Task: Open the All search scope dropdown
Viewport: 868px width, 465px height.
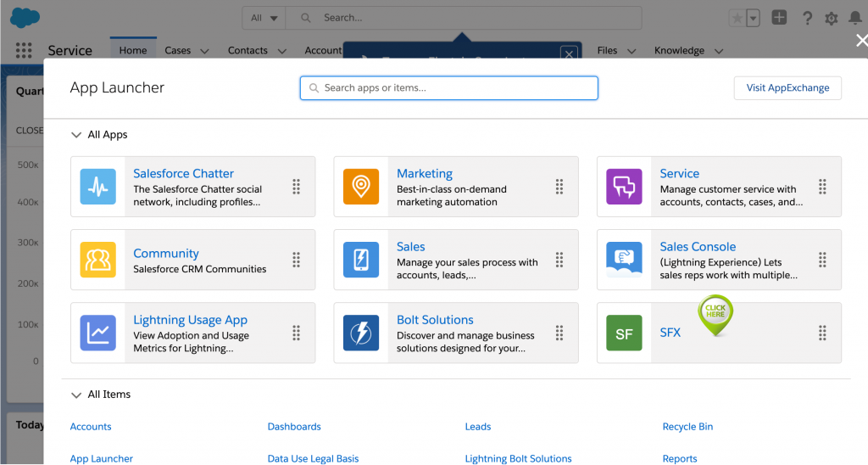Action: point(264,18)
